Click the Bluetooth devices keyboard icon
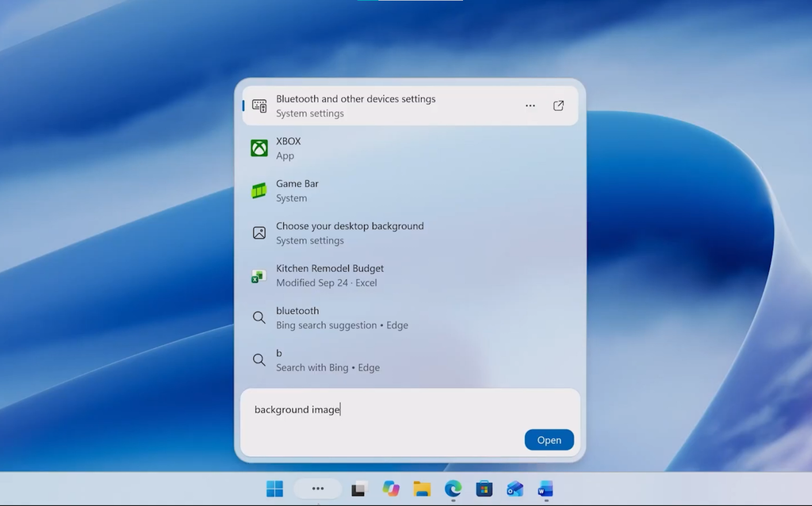 [259, 105]
